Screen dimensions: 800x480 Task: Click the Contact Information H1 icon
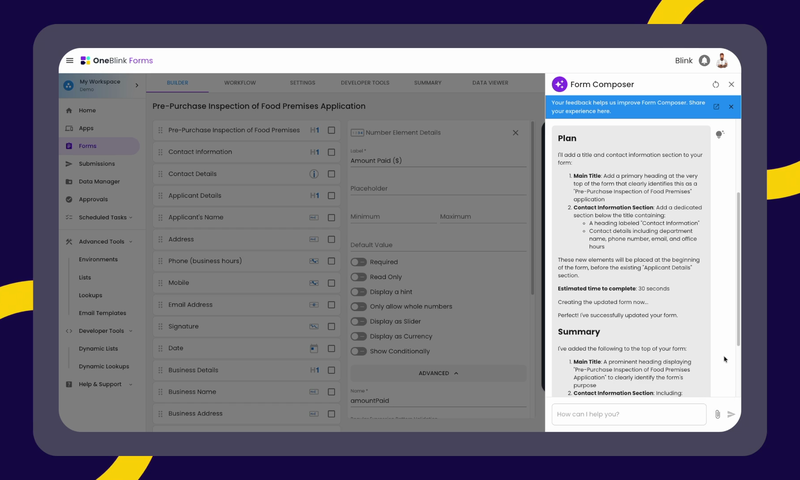[315, 152]
